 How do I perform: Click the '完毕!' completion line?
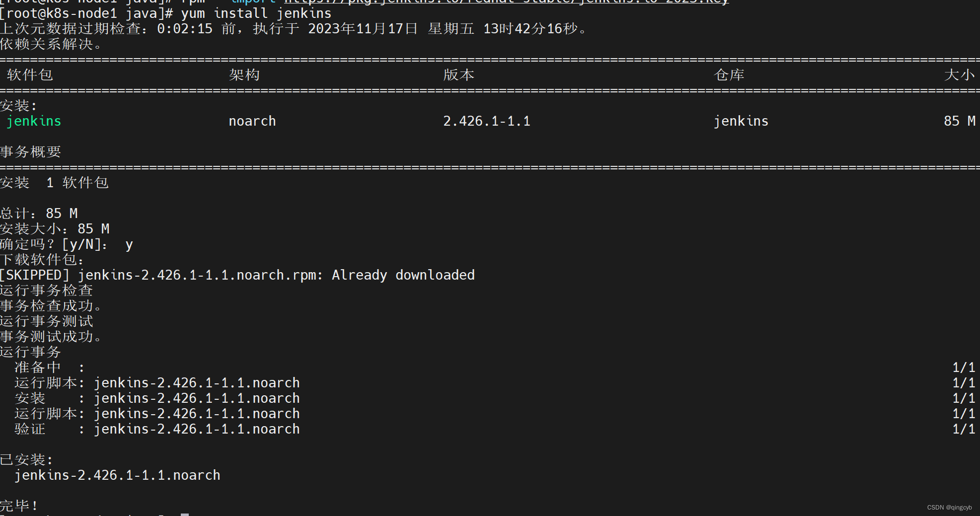tap(19, 506)
